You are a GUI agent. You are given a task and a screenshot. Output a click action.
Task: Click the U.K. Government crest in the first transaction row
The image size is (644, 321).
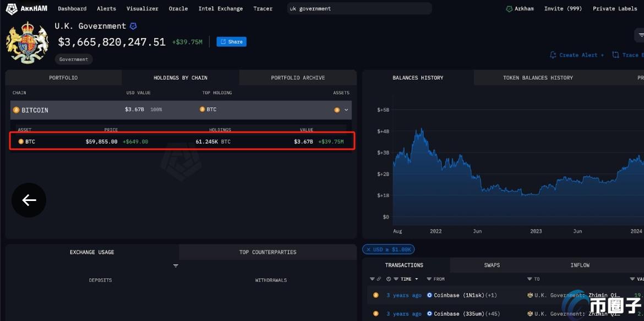click(x=530, y=295)
